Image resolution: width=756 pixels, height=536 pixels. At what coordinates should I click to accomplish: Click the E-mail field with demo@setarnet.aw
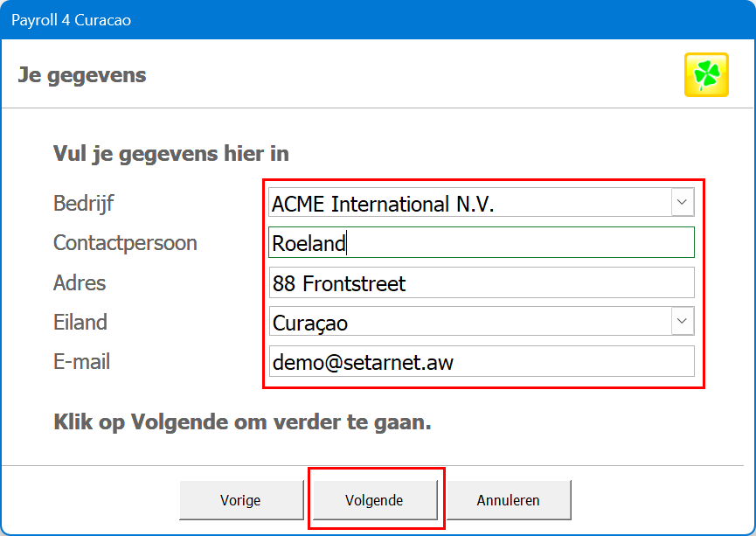point(481,361)
